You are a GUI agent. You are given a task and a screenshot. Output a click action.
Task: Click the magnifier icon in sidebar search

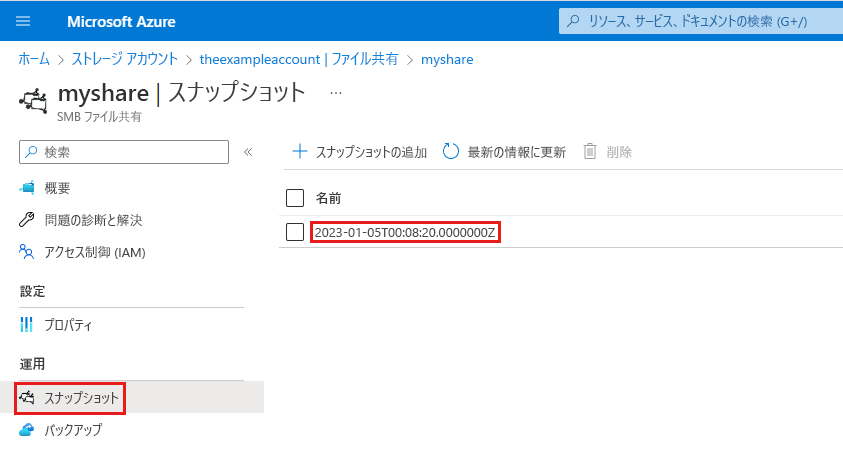point(31,152)
